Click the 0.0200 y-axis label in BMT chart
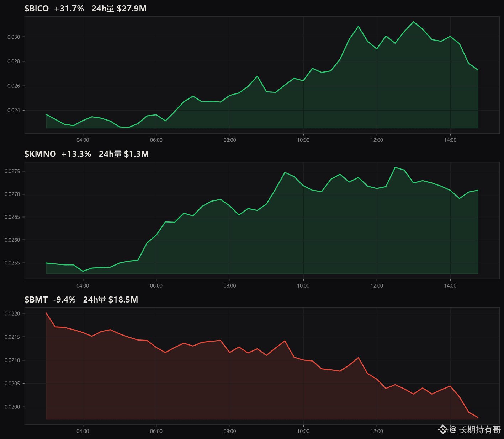The width and height of the screenshot is (504, 439). [x=12, y=407]
